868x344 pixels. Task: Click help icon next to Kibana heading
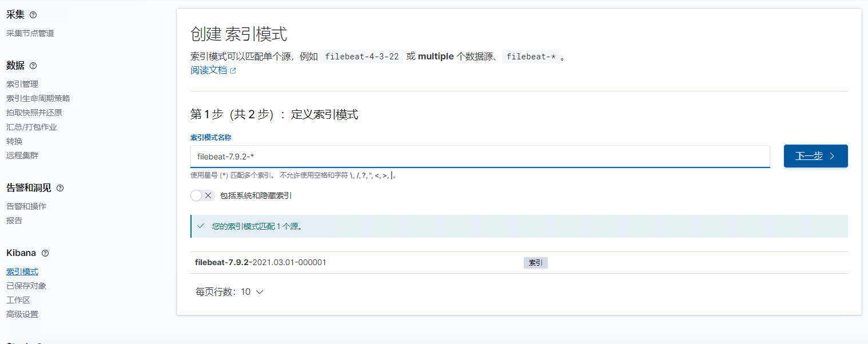coord(45,253)
